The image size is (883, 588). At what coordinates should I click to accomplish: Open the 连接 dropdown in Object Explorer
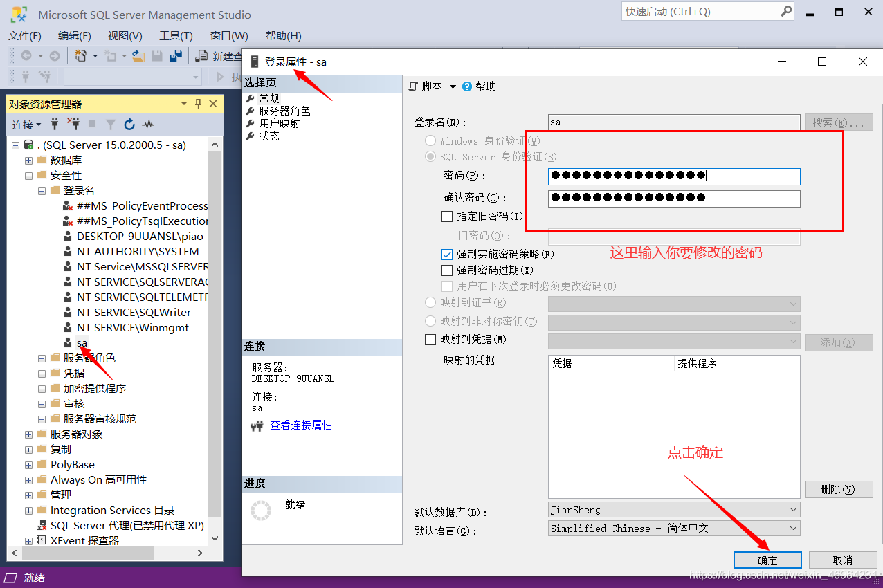[x=27, y=125]
